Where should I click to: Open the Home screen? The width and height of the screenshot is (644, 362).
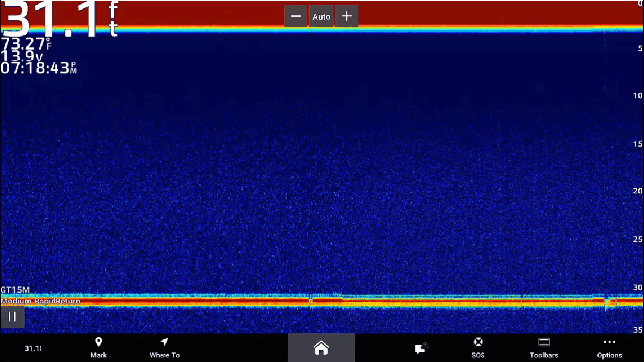pyautogui.click(x=321, y=348)
